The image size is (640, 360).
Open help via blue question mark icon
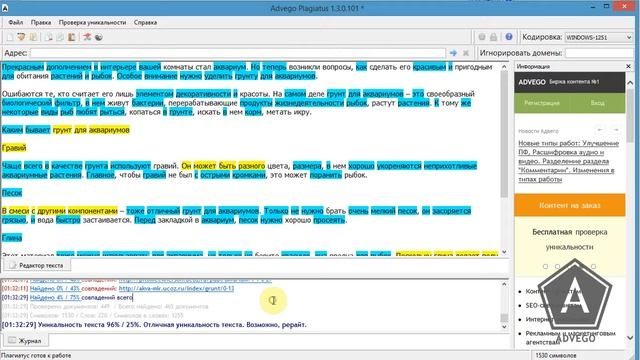coord(509,37)
